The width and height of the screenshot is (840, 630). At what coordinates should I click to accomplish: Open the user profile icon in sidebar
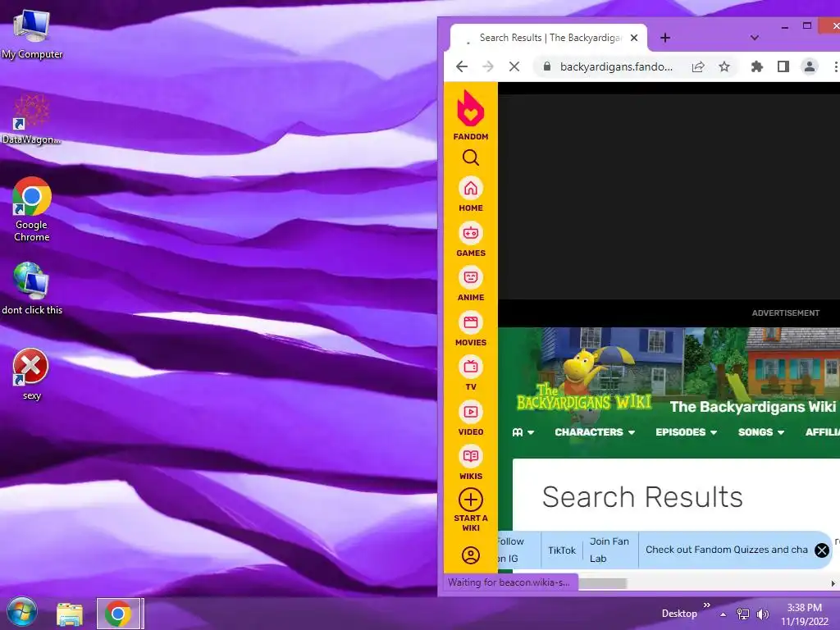coord(470,555)
